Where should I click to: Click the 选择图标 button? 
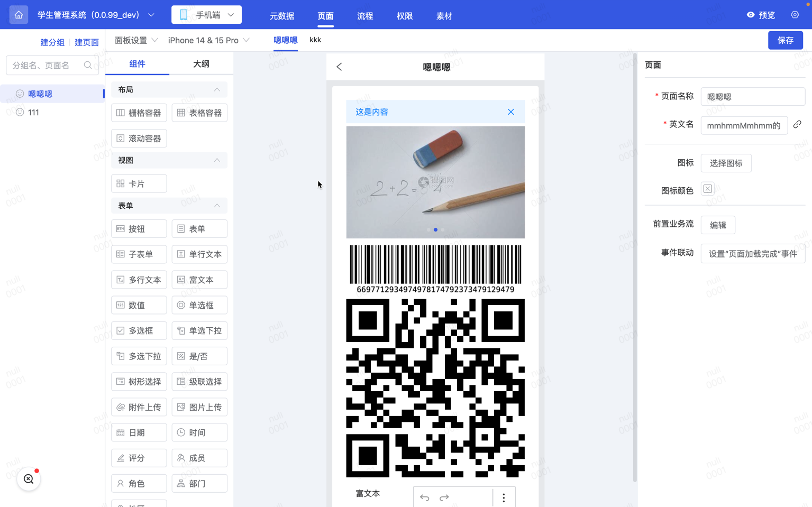point(726,163)
